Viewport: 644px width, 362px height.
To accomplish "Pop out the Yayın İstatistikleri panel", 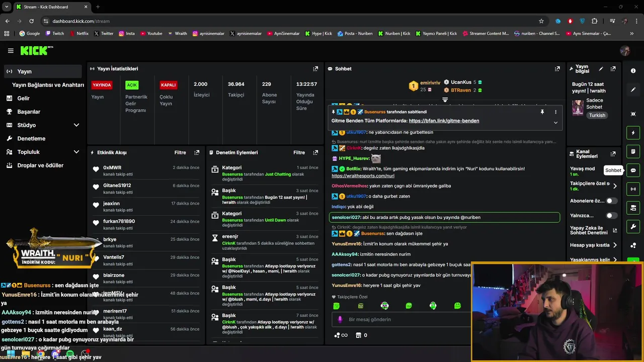I will (315, 69).
